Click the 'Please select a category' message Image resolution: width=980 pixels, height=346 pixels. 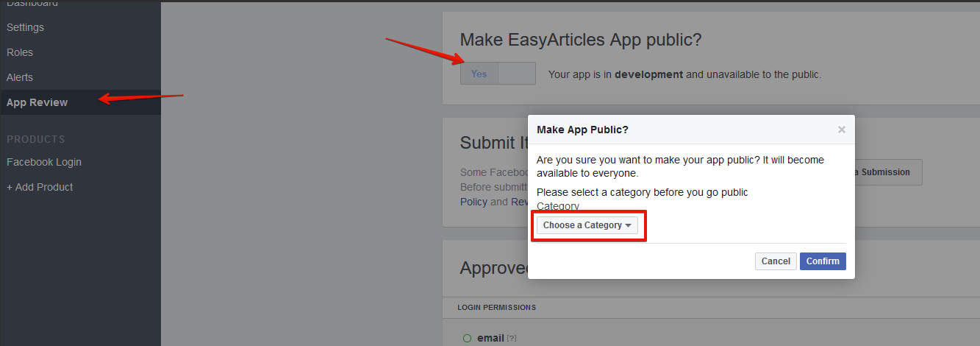coord(642,192)
